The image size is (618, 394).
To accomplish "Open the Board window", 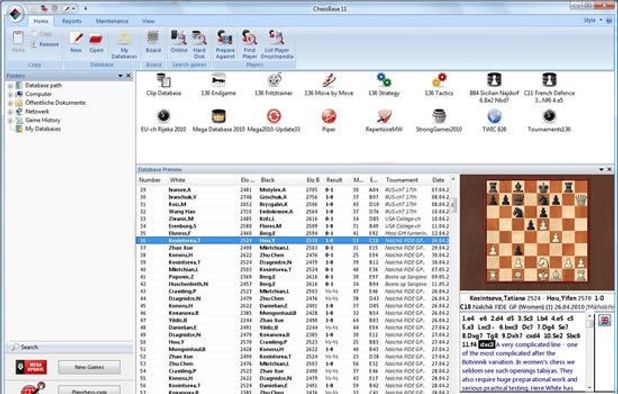I will point(153,42).
